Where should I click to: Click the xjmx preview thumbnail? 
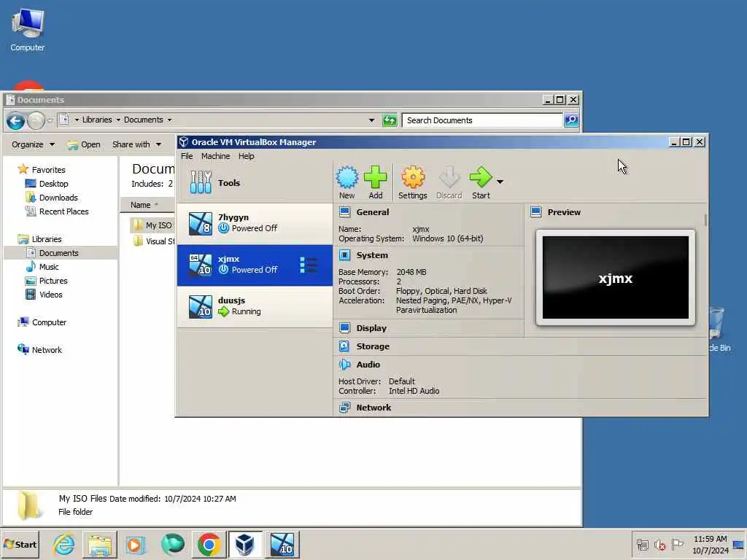(616, 278)
